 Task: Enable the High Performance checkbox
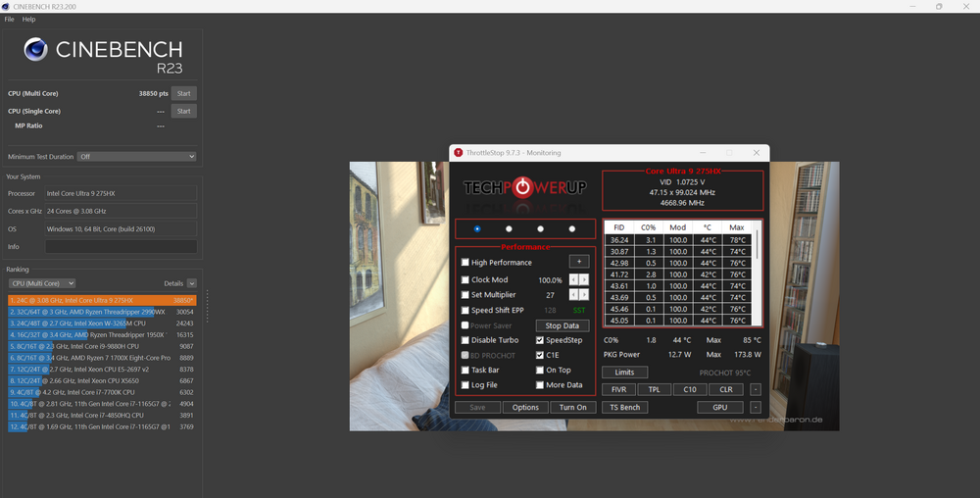465,263
